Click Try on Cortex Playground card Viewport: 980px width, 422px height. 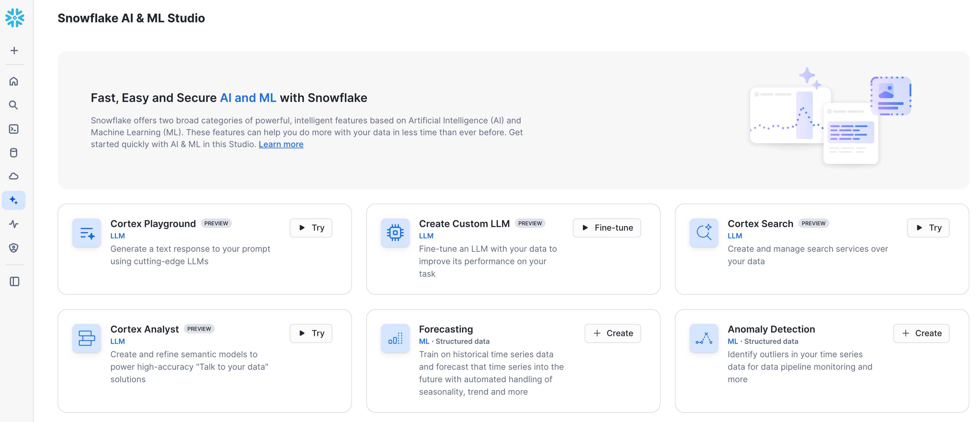pos(311,228)
